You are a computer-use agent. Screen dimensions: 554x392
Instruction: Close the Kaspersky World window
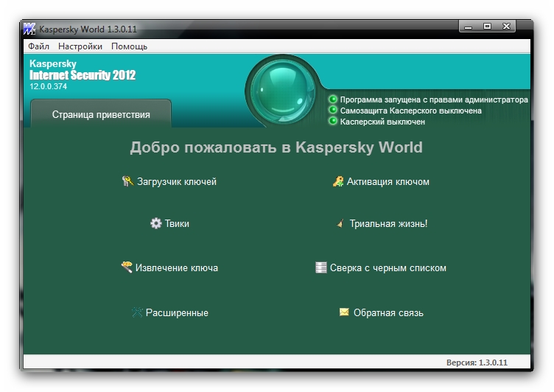click(506, 27)
